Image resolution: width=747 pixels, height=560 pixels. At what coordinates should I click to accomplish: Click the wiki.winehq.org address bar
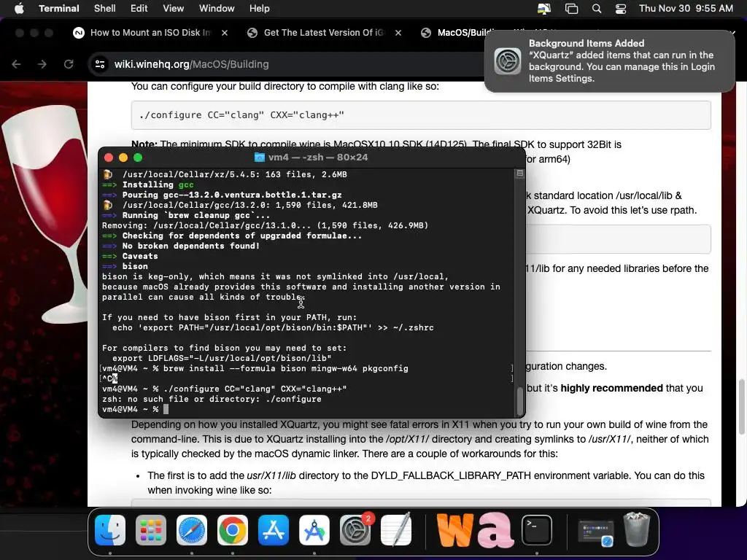286,64
